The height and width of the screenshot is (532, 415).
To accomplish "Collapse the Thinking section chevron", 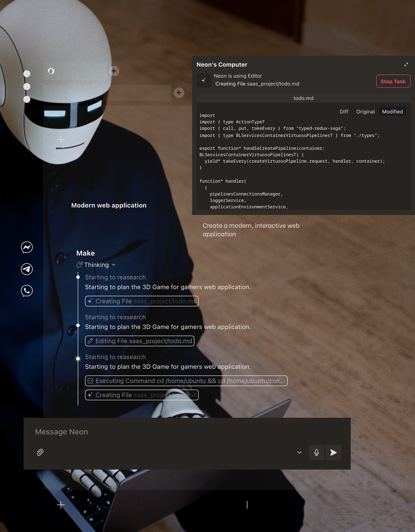I will 114,265.
